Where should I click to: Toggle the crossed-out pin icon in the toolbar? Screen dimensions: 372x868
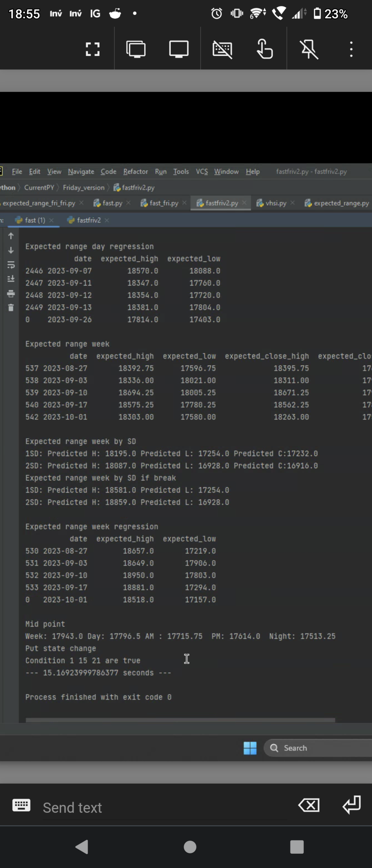coord(309,49)
